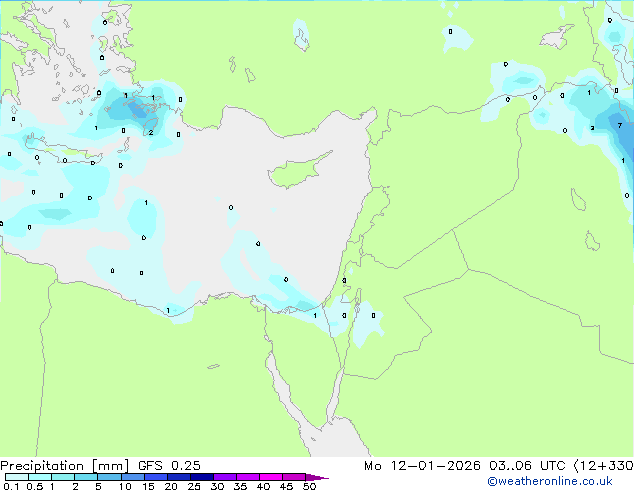
Task: Click the "[mm]" unit label
Action: coord(110,466)
